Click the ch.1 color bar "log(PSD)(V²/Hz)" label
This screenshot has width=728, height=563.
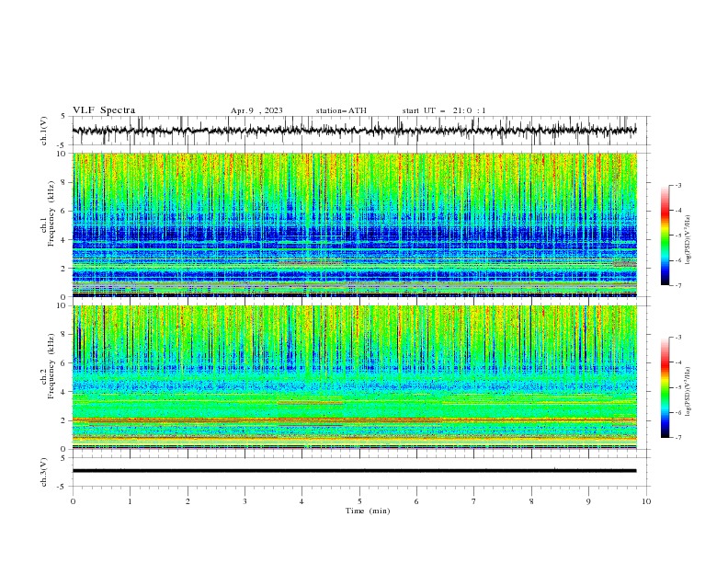pyautogui.click(x=688, y=239)
